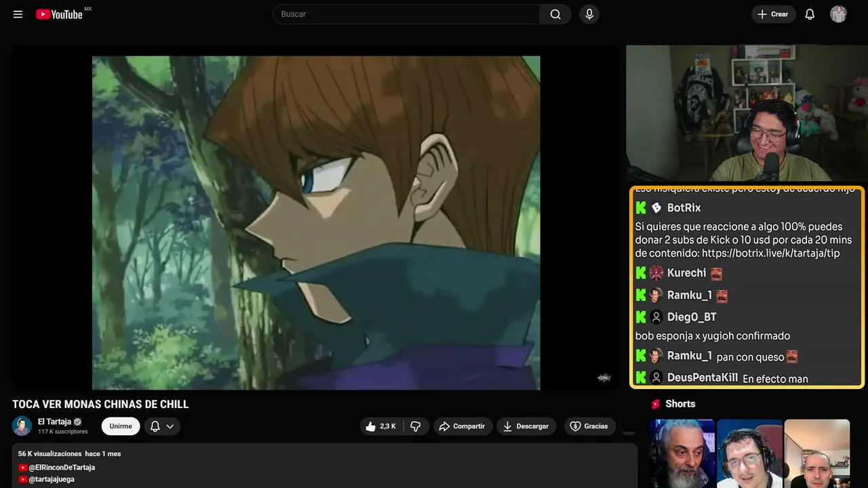Open the notifications bell in header
The image size is (868, 488).
click(x=810, y=14)
